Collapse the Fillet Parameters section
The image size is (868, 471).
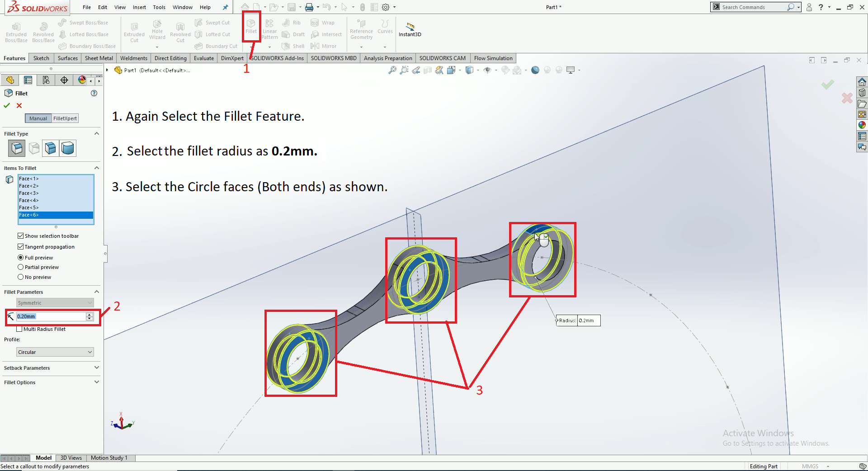pyautogui.click(x=96, y=292)
